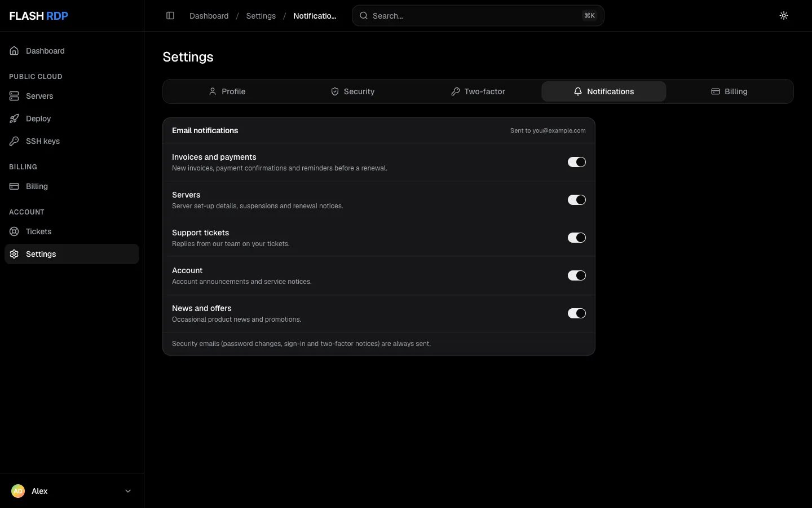Go to Deploy in the sidebar
The image size is (812, 508).
(72, 119)
